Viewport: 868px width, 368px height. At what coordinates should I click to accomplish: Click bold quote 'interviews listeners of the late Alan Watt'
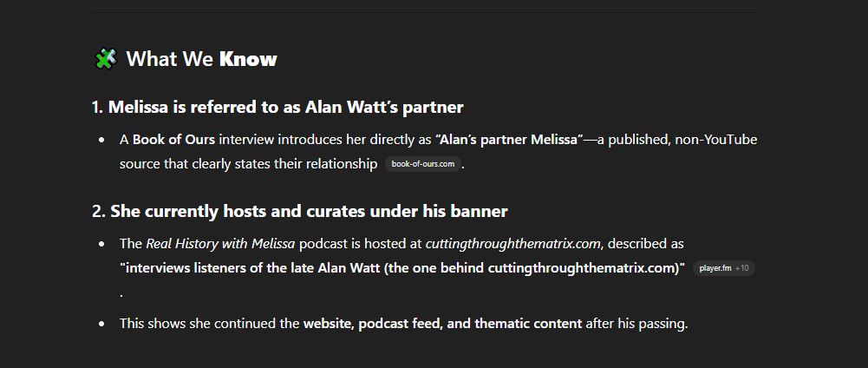pos(251,268)
